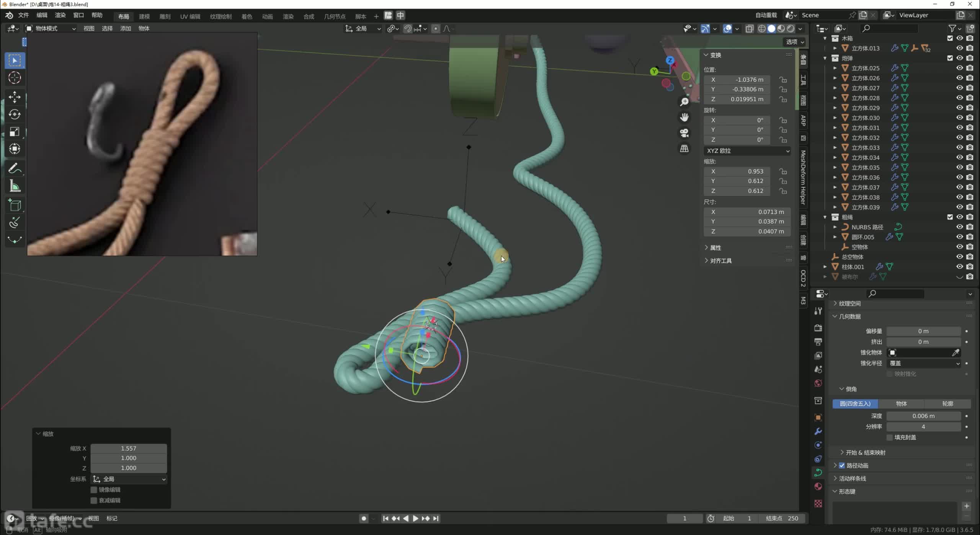Expand 活动样条线 section
Screen dimensions: 980x535
click(x=852, y=478)
